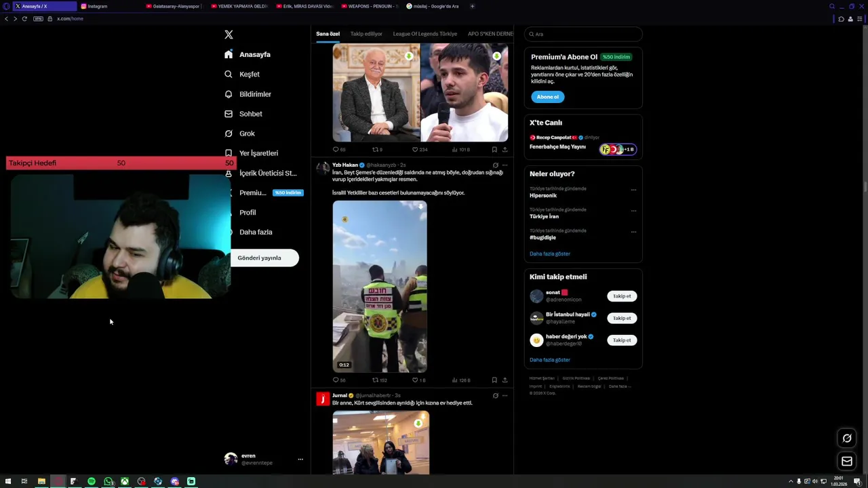Open Grok from the sidebar
Screen dimensions: 868x488
pyautogui.click(x=239, y=134)
